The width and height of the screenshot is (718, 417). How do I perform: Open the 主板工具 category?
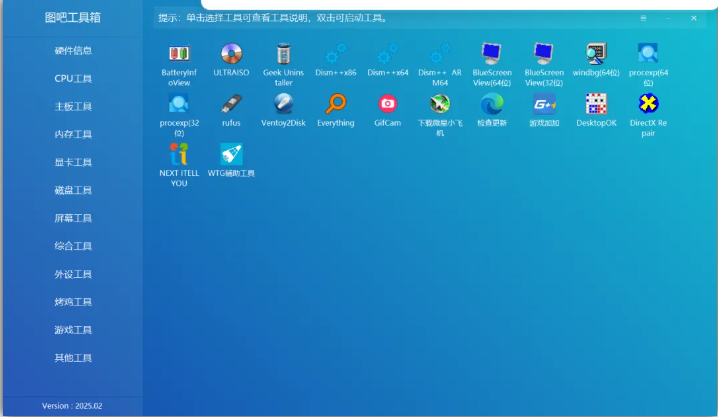[x=73, y=107]
